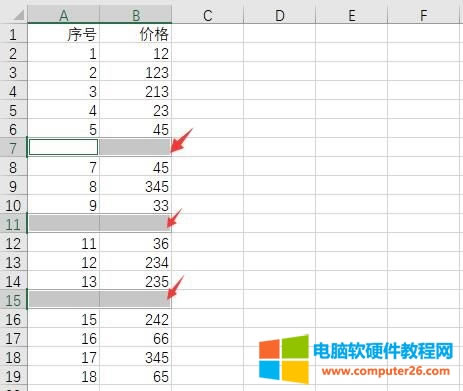The width and height of the screenshot is (463, 391).
Task: Click the select-all corner triangle
Action: pos(18,15)
